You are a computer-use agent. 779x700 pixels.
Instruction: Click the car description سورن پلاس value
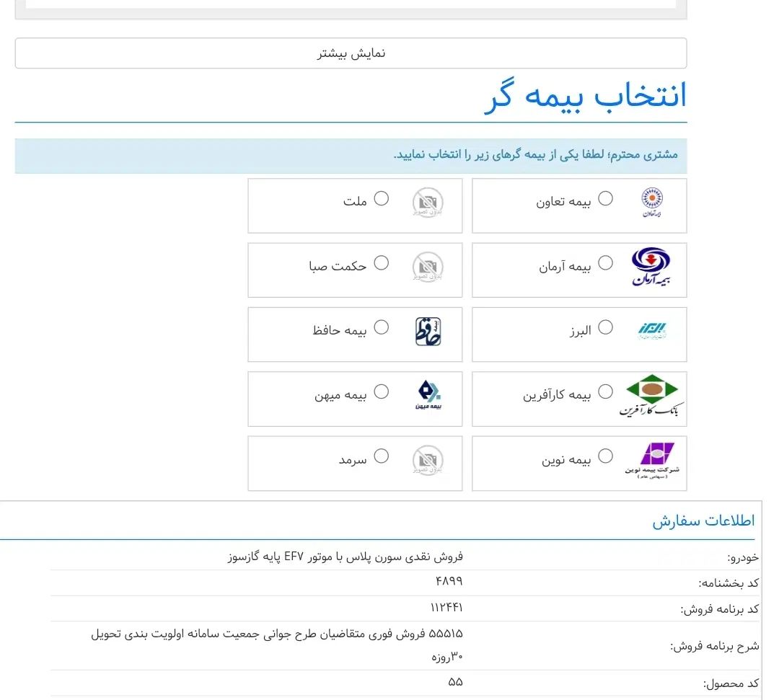pos(346,557)
